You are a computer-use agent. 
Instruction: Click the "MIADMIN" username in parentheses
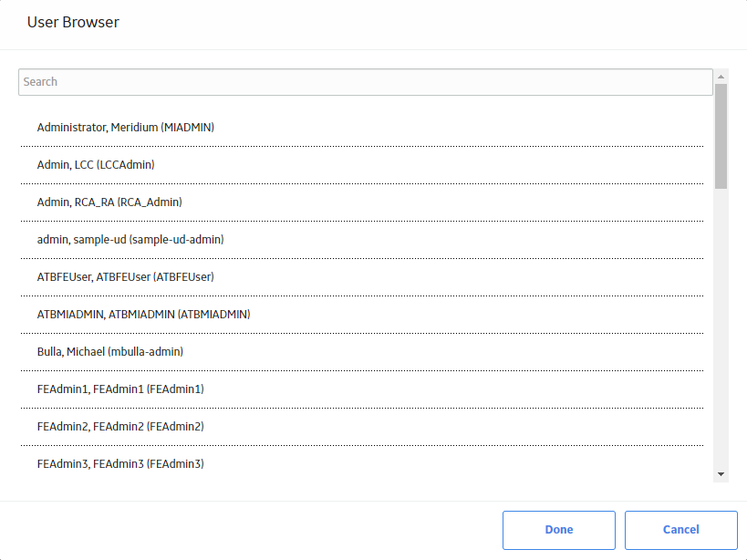point(189,128)
